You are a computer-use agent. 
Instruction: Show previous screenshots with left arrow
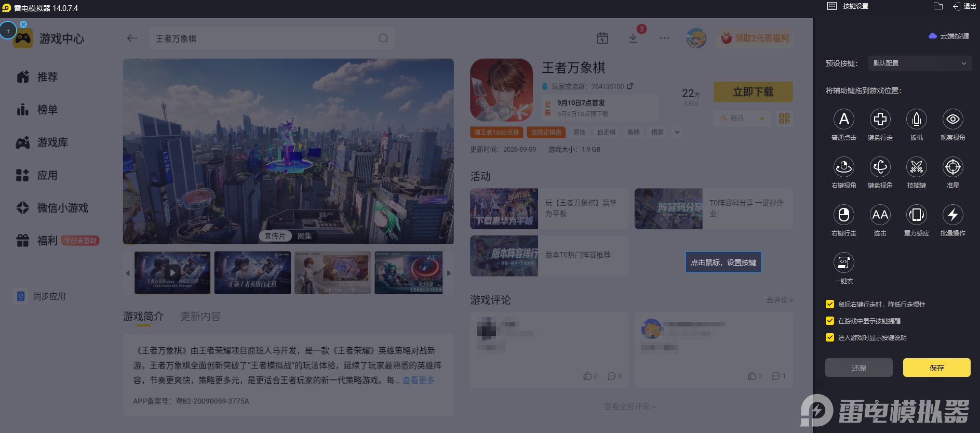tap(128, 273)
